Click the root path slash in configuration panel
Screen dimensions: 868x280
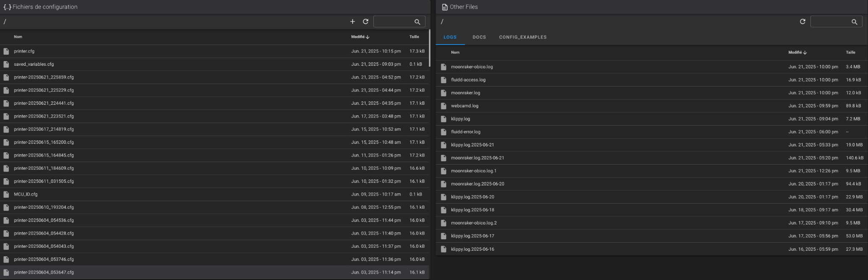[5, 22]
